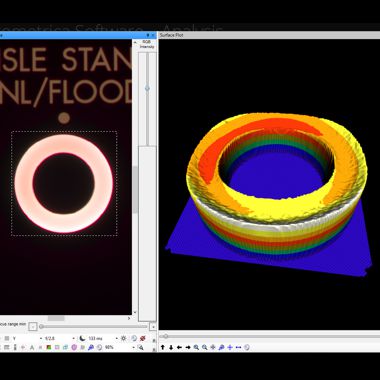This screenshot has height=380, width=380.
Task: Toggle the purple shield icon in bottom toolbar
Action: click(x=74, y=347)
